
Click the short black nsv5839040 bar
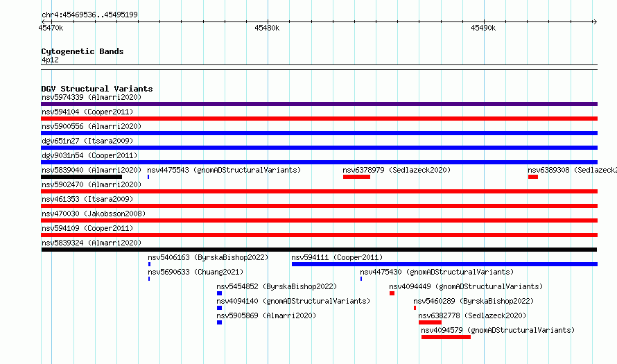pyautogui.click(x=81, y=177)
